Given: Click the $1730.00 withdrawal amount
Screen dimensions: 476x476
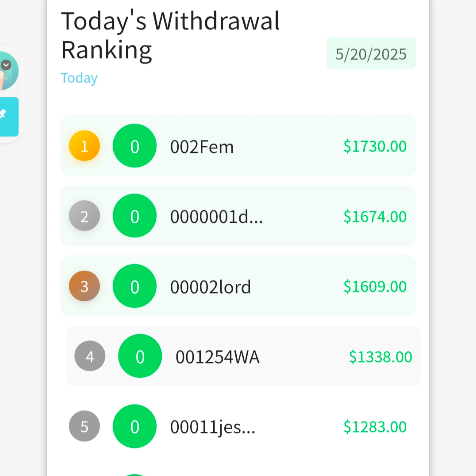Looking at the screenshot, I should [375, 146].
